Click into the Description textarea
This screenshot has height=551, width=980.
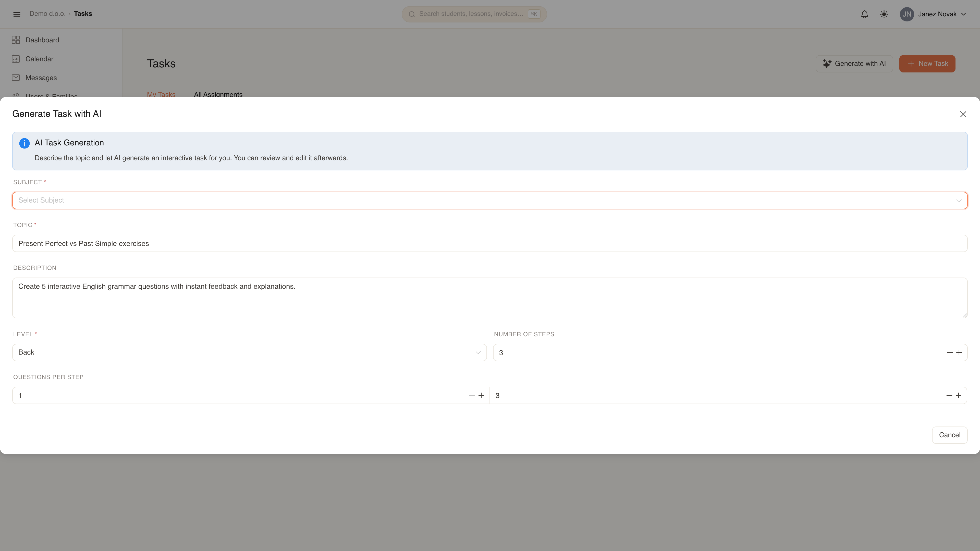pyautogui.click(x=490, y=298)
